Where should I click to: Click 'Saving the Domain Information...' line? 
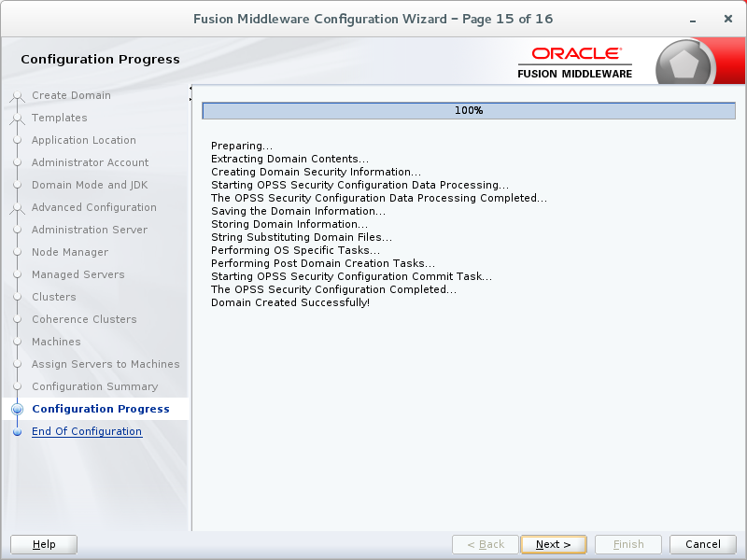[x=298, y=211]
